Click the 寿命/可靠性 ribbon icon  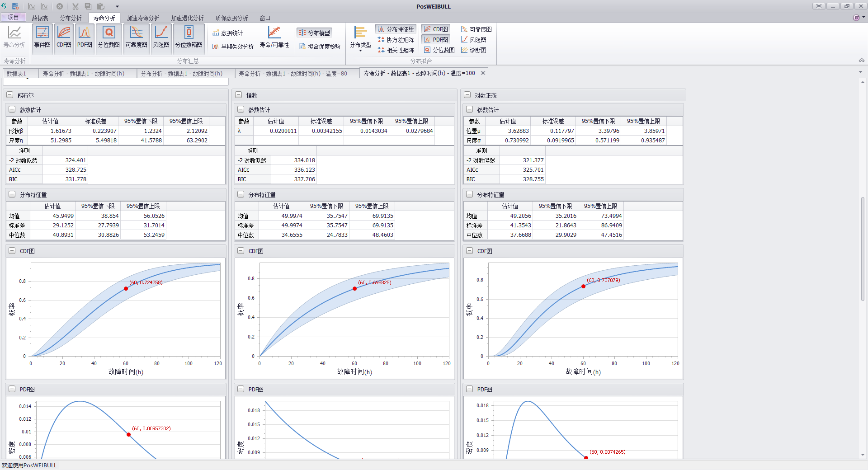[x=274, y=37]
